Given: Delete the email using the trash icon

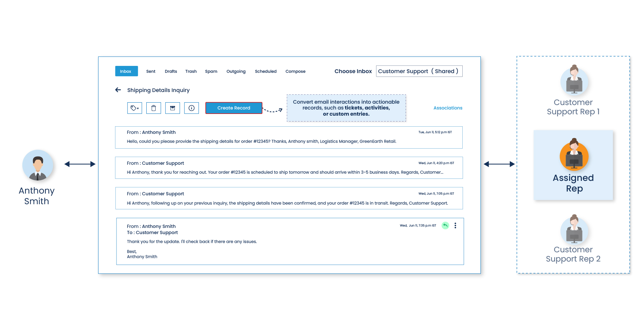Looking at the screenshot, I should pyautogui.click(x=154, y=108).
